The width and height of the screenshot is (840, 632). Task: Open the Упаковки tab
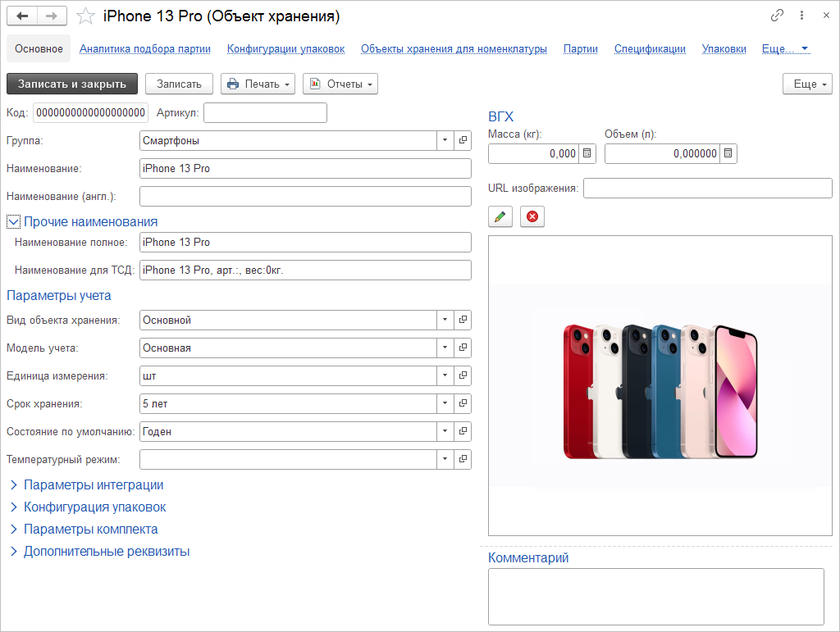[724, 48]
